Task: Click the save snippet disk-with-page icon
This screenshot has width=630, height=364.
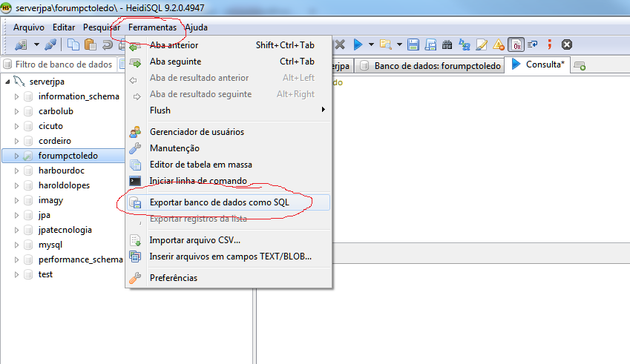Action: pos(430,44)
